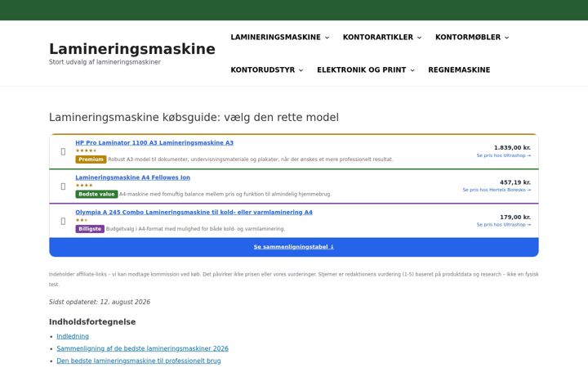This screenshot has height=368, width=588.
Task: Click the 'Stort udvalg af lamineringsmaskiner' tagline
Action: click(x=105, y=62)
